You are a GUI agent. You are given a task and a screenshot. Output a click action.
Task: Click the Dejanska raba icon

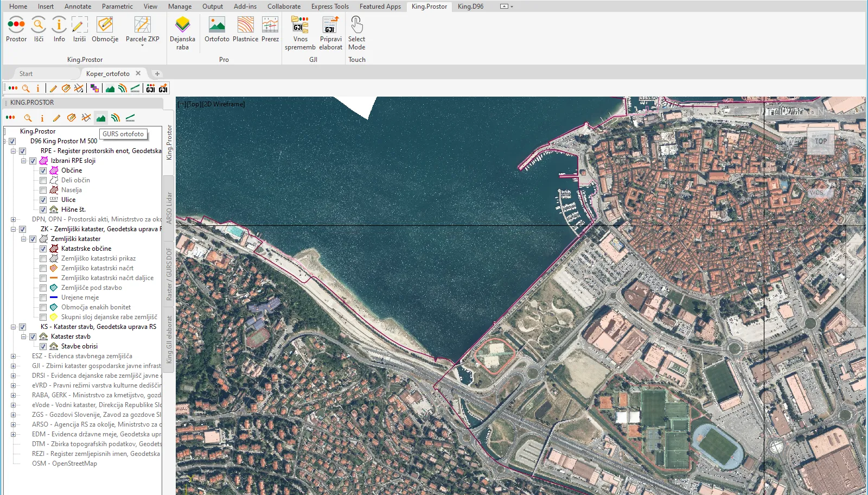(182, 25)
